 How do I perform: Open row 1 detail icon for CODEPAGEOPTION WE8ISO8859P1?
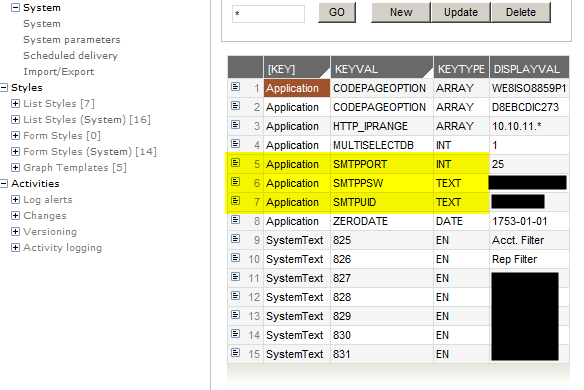pos(235,87)
